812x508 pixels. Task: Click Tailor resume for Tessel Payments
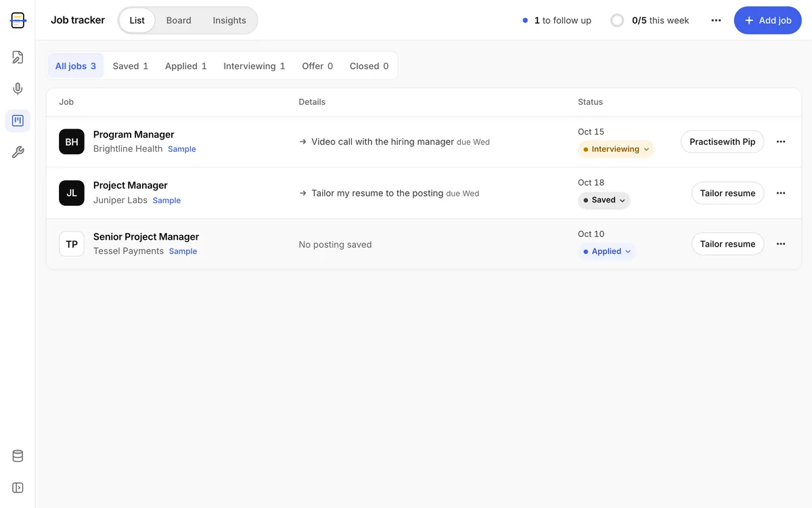(728, 244)
